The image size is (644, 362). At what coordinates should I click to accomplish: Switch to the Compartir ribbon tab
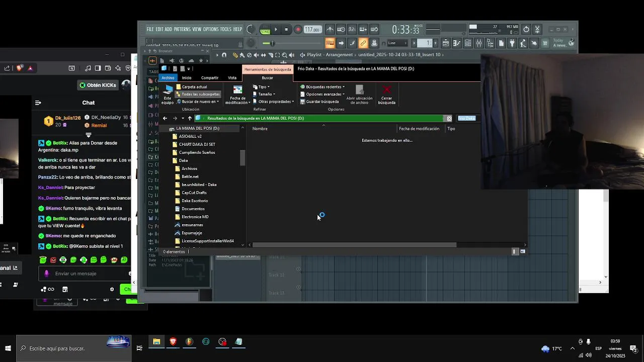[210, 78]
